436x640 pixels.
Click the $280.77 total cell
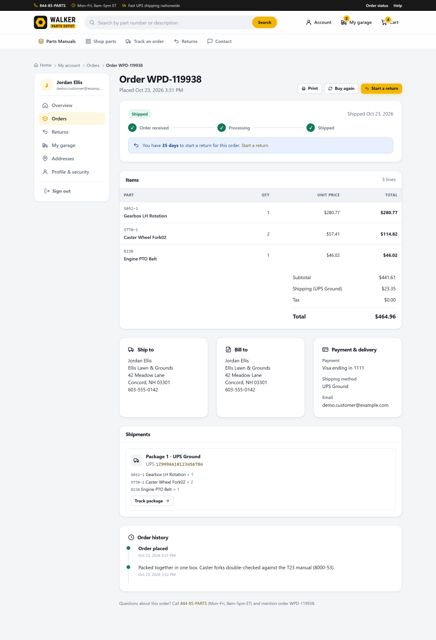coord(389,212)
